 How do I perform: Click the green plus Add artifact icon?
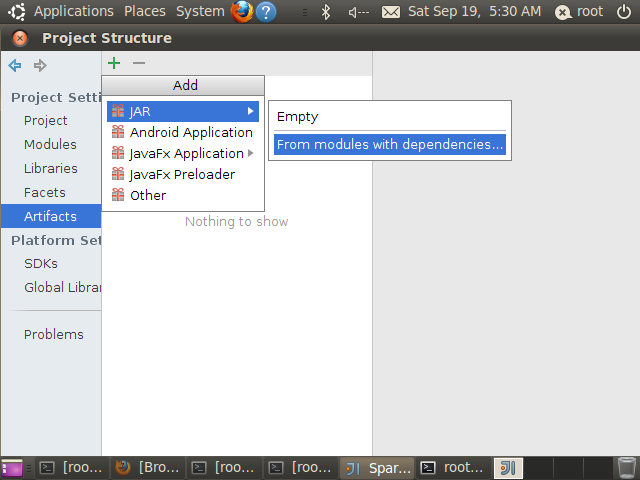(114, 63)
